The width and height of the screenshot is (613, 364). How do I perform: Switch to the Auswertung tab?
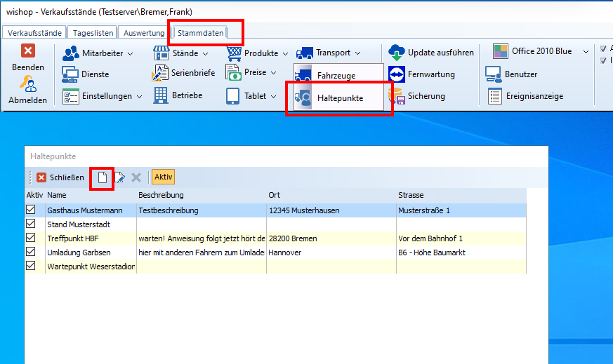point(143,33)
